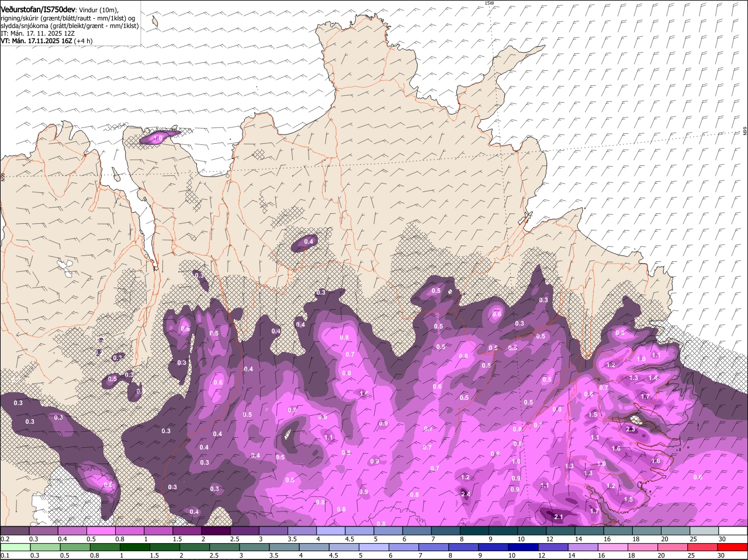
Task: Click the "2.4" precipitation value on the map
Action: click(x=466, y=495)
